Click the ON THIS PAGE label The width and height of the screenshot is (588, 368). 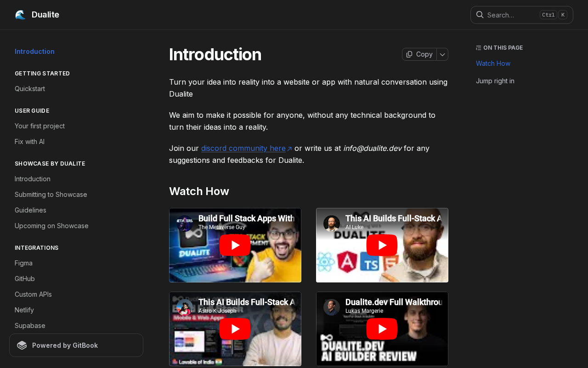503,48
